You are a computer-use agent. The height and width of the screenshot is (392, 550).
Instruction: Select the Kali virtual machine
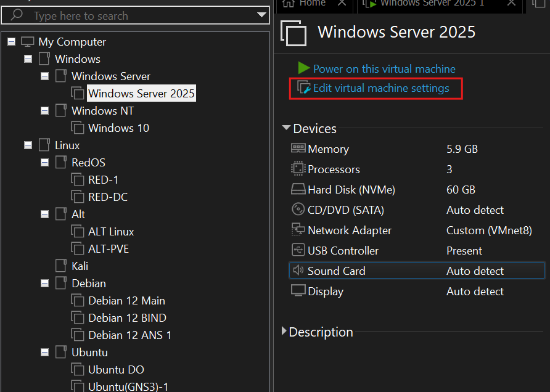tap(80, 266)
